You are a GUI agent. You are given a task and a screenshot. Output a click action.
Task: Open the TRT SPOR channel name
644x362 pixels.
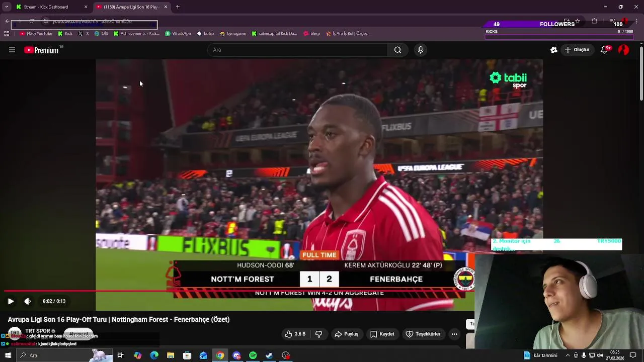pyautogui.click(x=38, y=331)
